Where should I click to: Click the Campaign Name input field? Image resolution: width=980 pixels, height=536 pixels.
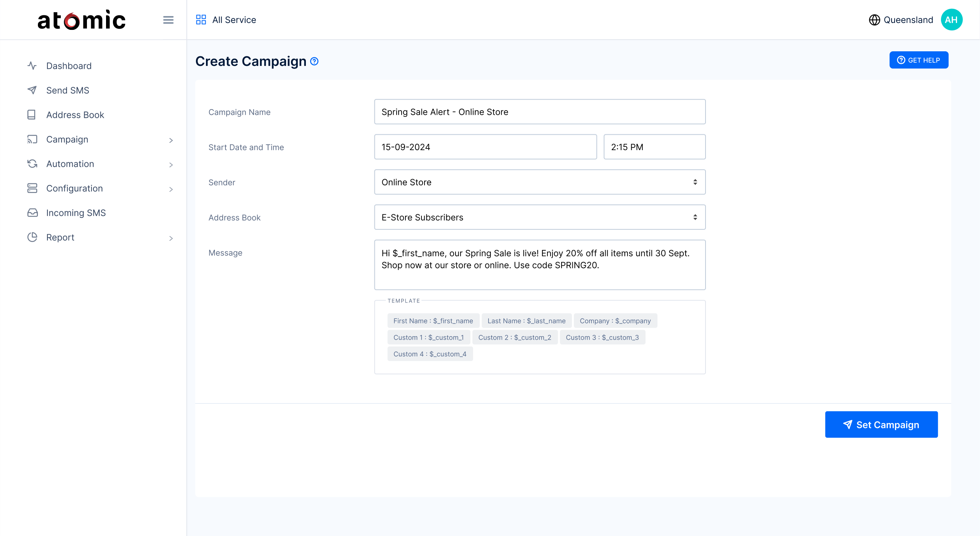[x=539, y=112]
